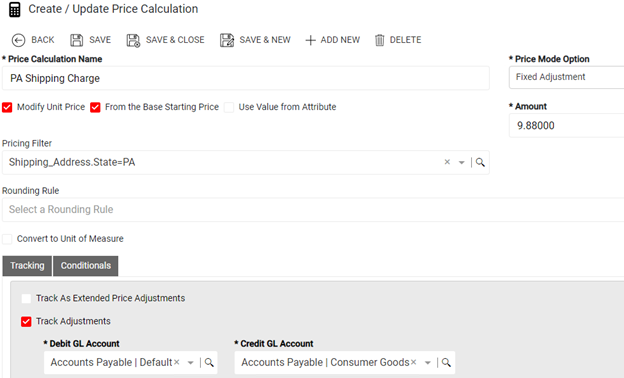This screenshot has height=378, width=624.
Task: Click the Price Calculation Name field
Action: (x=246, y=78)
